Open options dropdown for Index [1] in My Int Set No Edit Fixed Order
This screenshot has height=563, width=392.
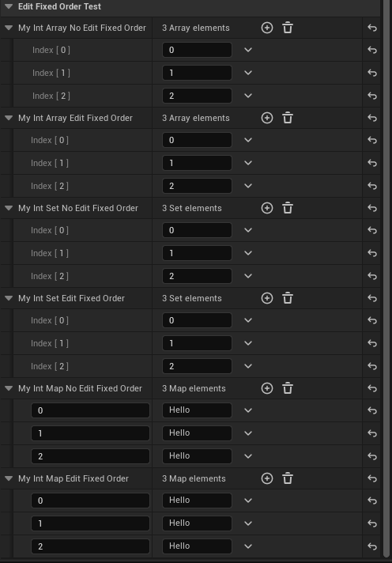point(248,253)
